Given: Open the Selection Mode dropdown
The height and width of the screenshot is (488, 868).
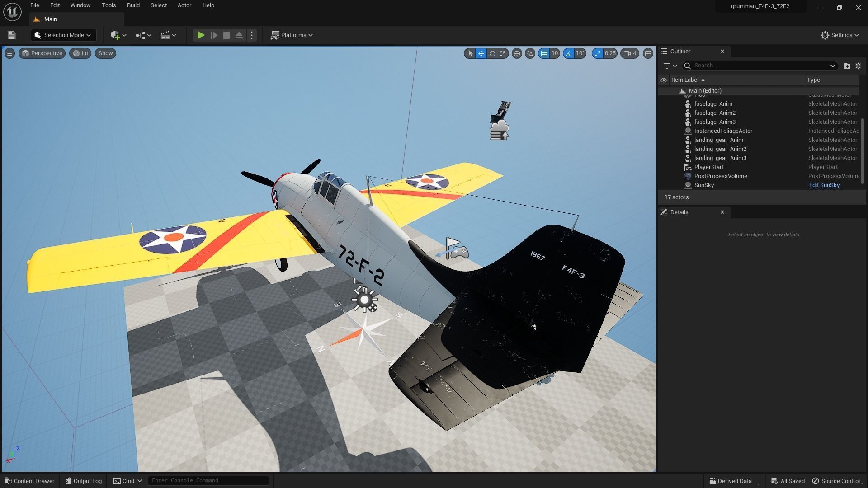Looking at the screenshot, I should [x=63, y=35].
